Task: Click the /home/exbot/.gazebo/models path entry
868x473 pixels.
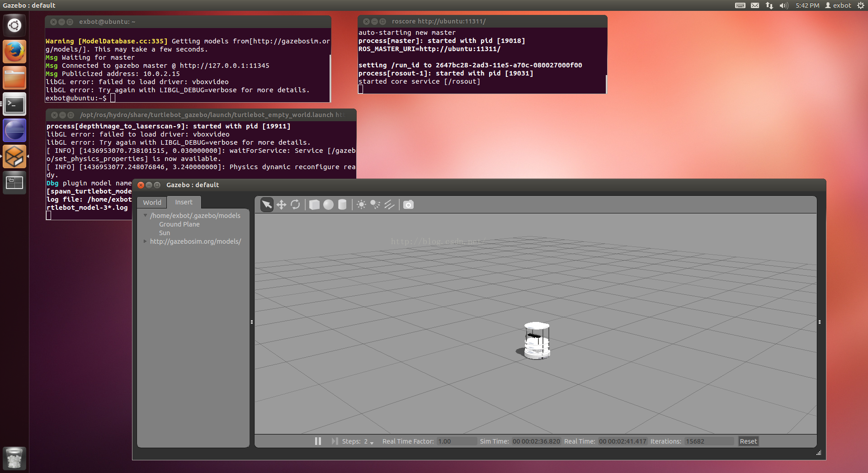Action: (195, 216)
